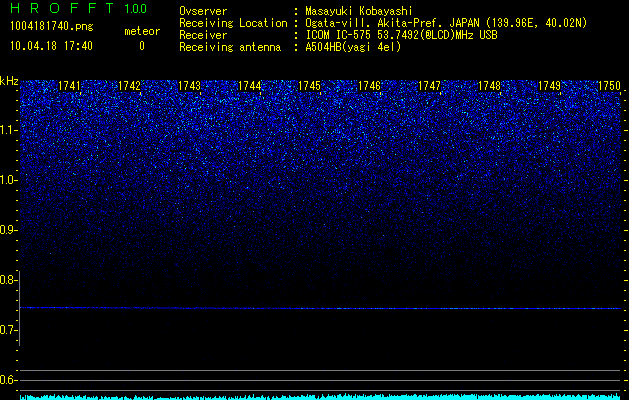Click the 0.6 kHz frequency label
This screenshot has width=629, height=400.
pyautogui.click(x=7, y=380)
